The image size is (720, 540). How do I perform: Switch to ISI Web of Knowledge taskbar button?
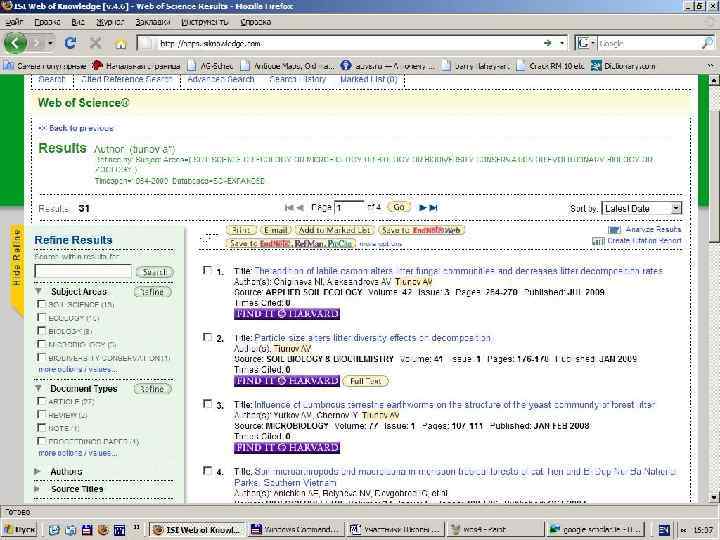pyautogui.click(x=197, y=529)
